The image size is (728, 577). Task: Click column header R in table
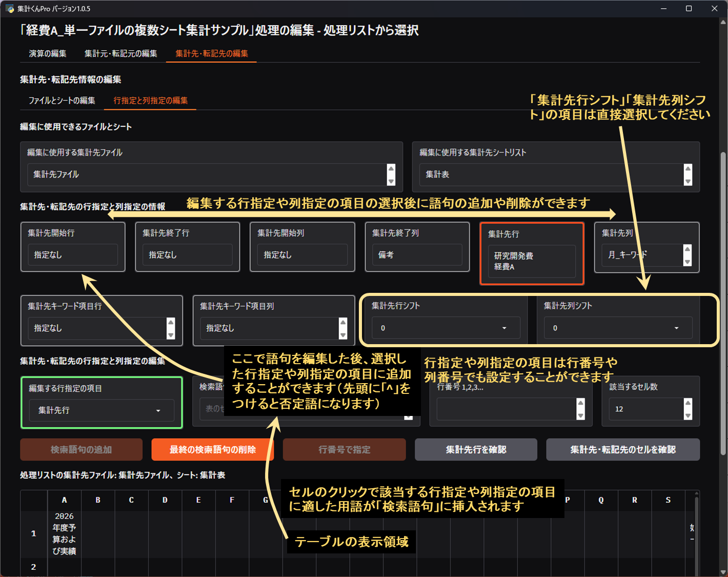[x=635, y=500]
